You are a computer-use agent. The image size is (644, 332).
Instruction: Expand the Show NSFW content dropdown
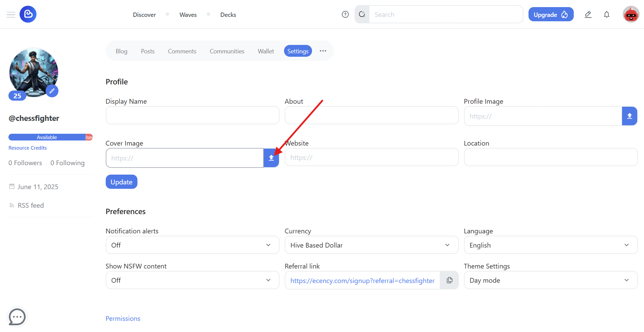[x=192, y=280]
